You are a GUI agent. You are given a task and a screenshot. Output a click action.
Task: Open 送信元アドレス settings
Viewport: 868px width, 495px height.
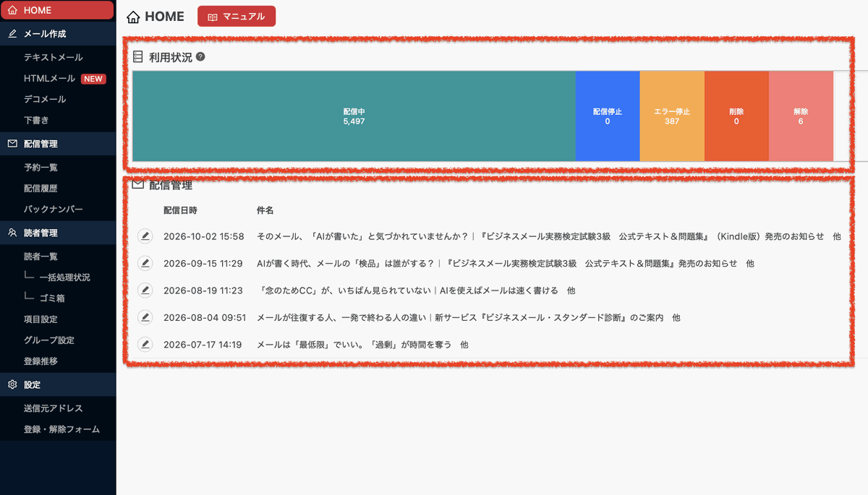(x=53, y=408)
